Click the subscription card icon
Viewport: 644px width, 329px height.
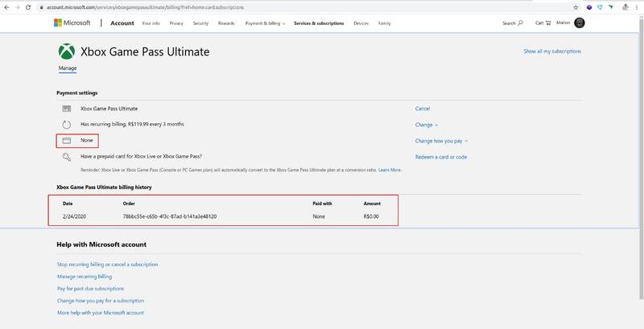[x=67, y=109]
